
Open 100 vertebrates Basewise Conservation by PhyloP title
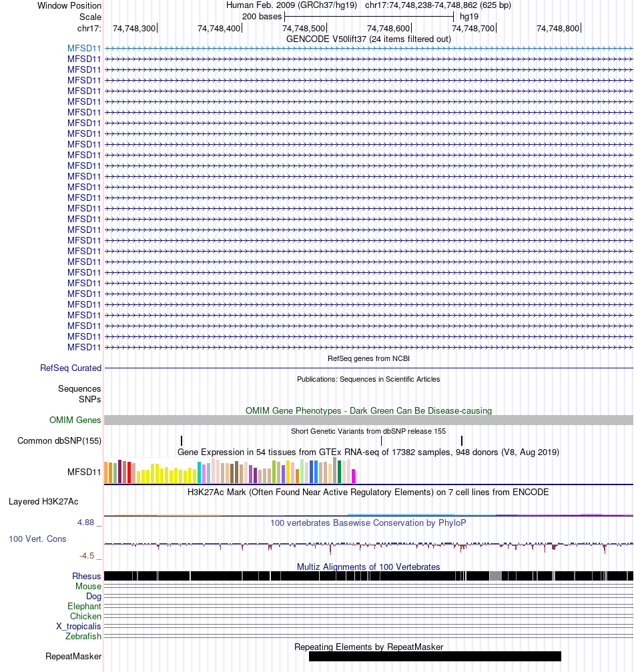(368, 523)
